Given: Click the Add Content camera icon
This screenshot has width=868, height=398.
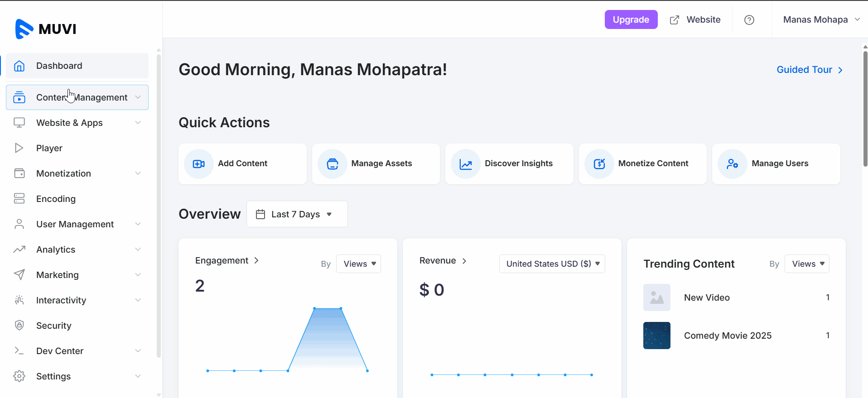Looking at the screenshot, I should (198, 164).
